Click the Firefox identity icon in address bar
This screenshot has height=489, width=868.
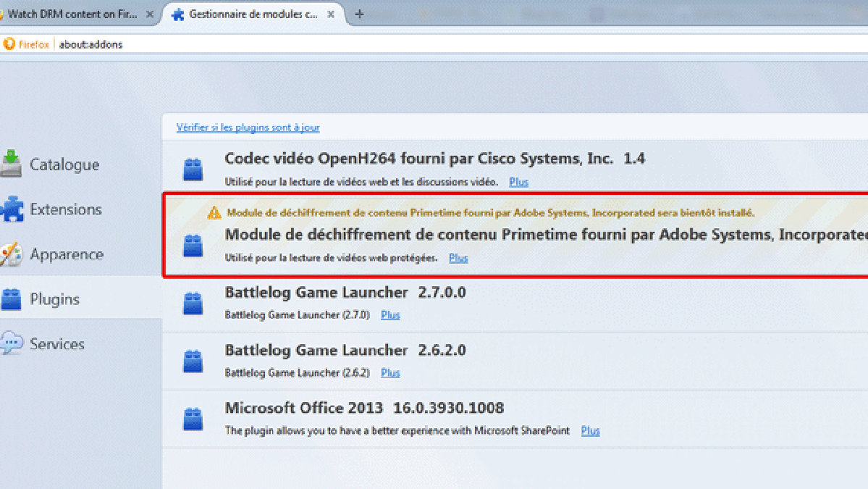click(9, 43)
